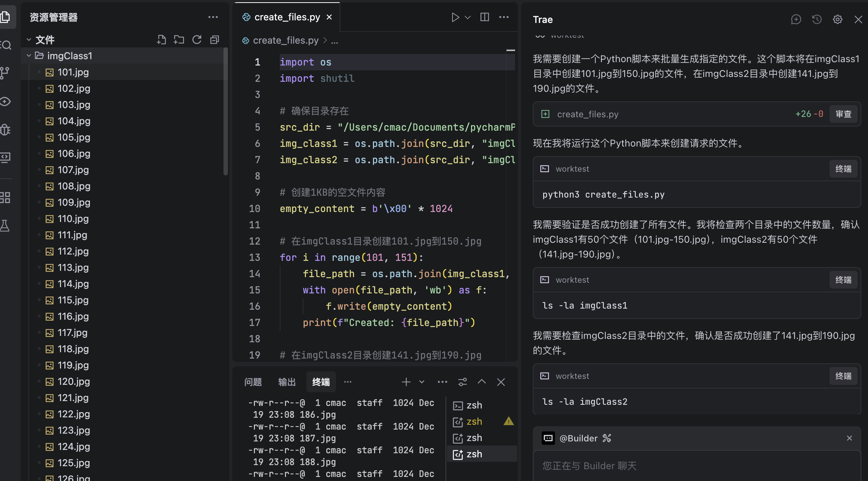Collapse the imgClass1 folder
The height and width of the screenshot is (481, 868).
29,56
